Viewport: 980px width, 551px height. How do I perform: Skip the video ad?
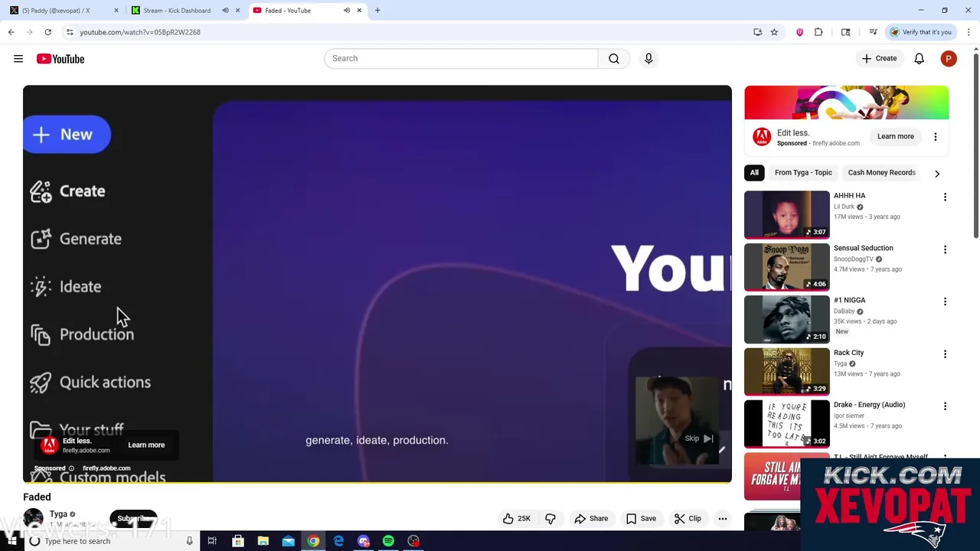click(x=699, y=439)
